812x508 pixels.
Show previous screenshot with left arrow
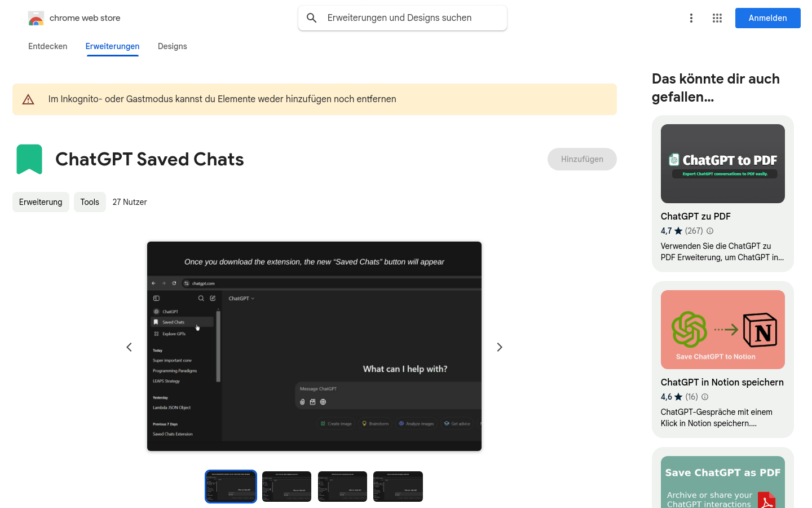129,347
